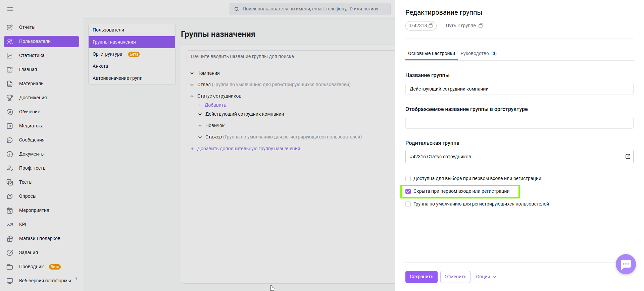Open Оргструктура submenu item
The height and width of the screenshot is (291, 644).
[x=132, y=54]
